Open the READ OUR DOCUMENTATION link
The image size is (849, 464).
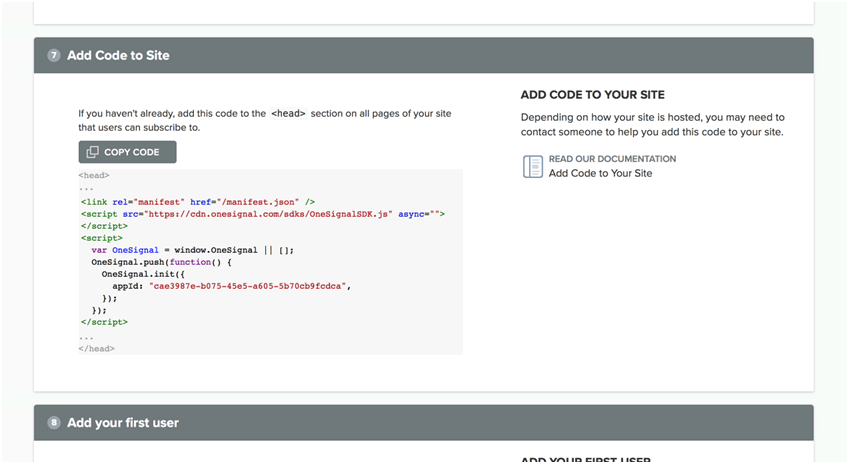coord(612,159)
